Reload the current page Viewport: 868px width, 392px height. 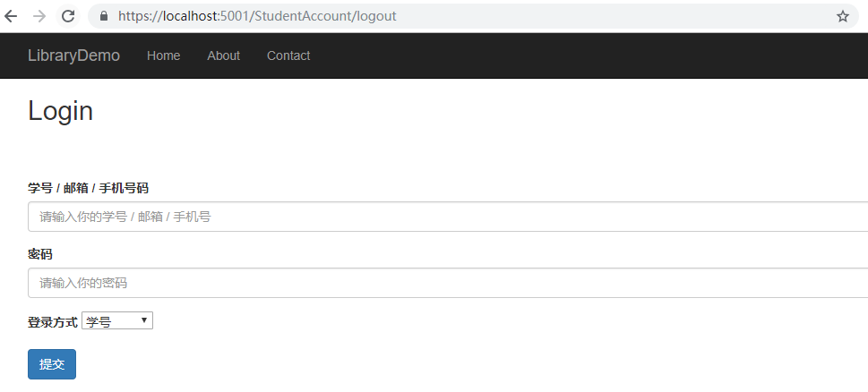coord(67,16)
